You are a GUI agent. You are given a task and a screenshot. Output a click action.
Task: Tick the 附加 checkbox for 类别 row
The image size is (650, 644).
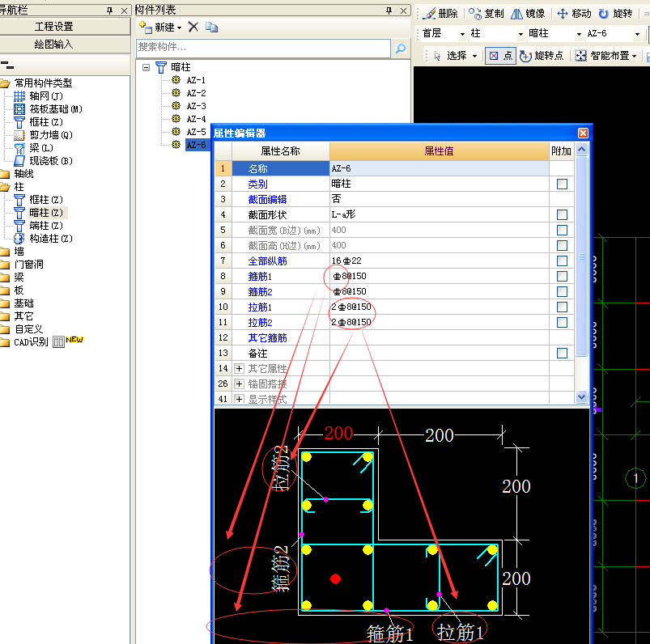point(562,184)
